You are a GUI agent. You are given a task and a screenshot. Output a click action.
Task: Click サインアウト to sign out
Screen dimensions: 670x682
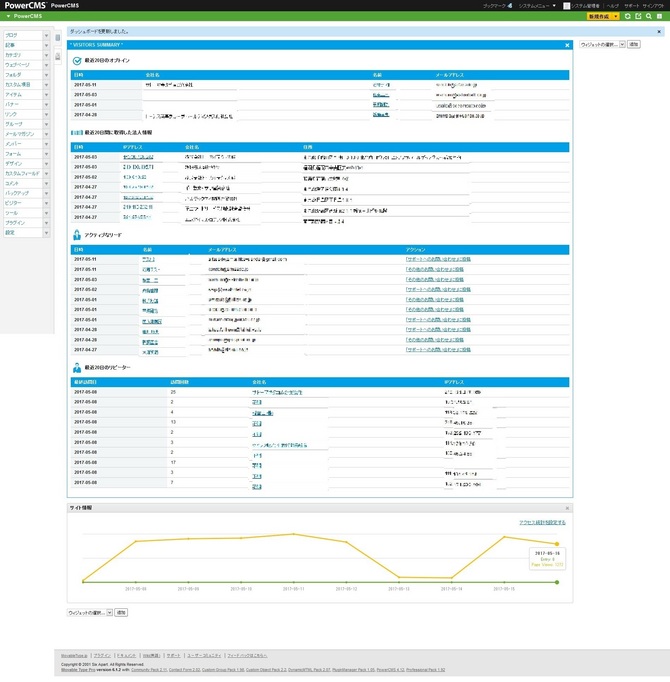coord(653,6)
